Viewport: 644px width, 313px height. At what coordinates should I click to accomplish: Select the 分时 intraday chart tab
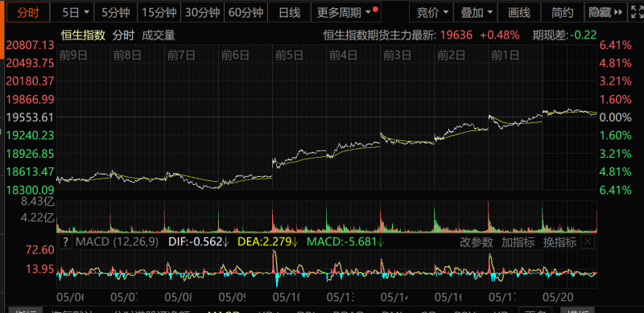click(x=28, y=12)
